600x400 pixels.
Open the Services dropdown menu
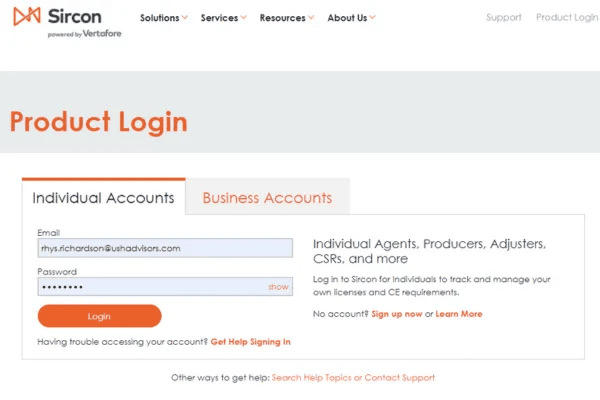pyautogui.click(x=224, y=18)
